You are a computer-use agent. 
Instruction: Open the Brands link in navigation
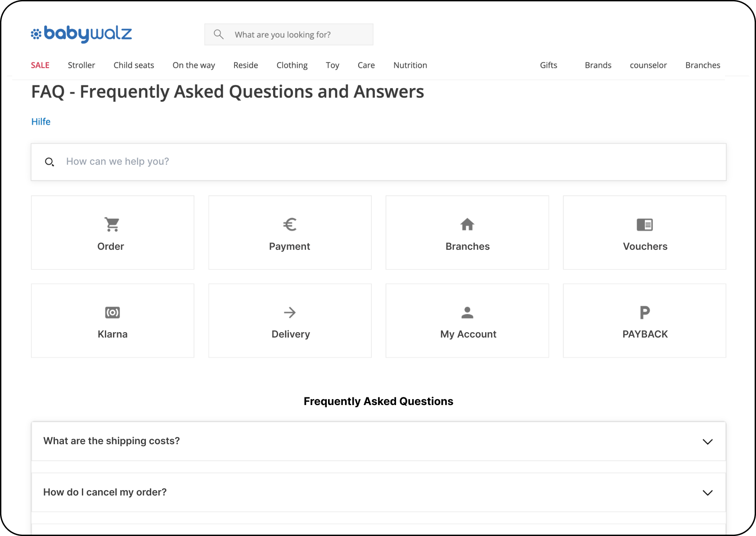pos(598,65)
